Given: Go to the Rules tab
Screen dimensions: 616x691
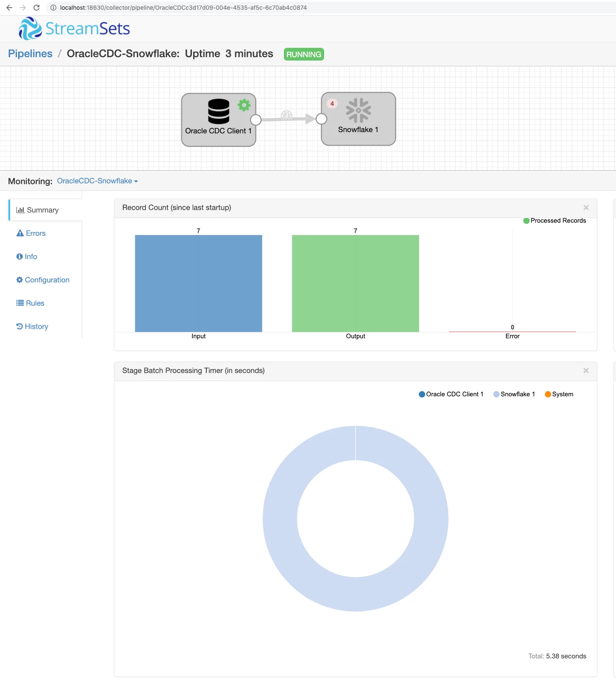Looking at the screenshot, I should tap(30, 303).
